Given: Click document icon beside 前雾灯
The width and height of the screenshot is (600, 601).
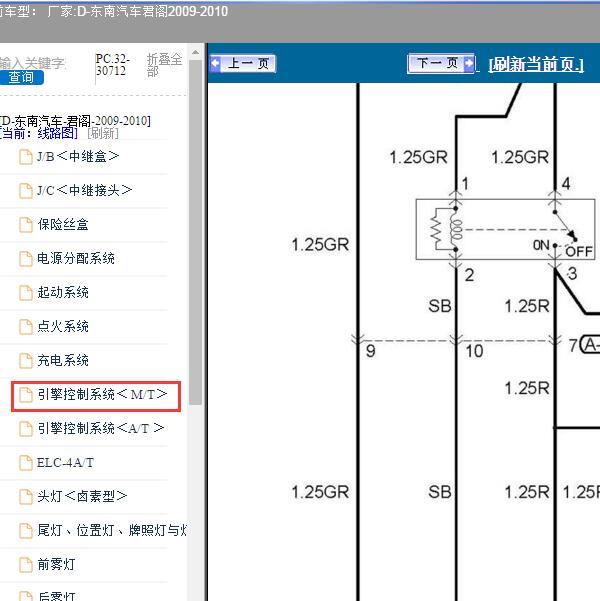Looking at the screenshot, I should [x=26, y=565].
